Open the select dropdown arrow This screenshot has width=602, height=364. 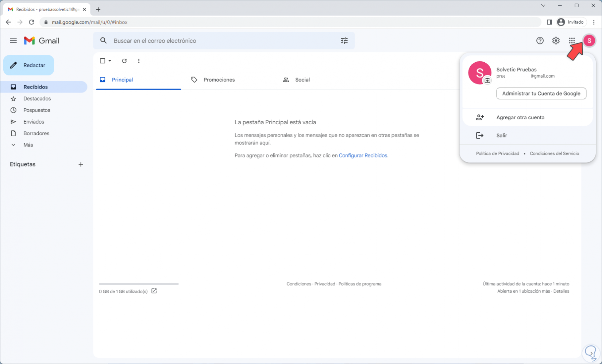[110, 61]
